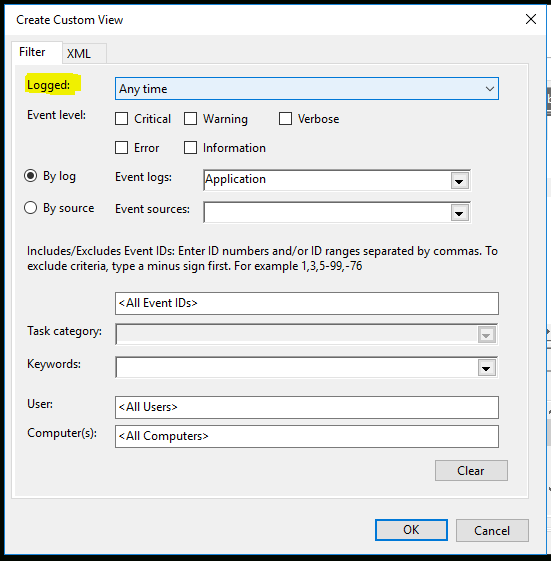The image size is (551, 561).
Task: Click the All Computers text field
Action: click(x=307, y=436)
